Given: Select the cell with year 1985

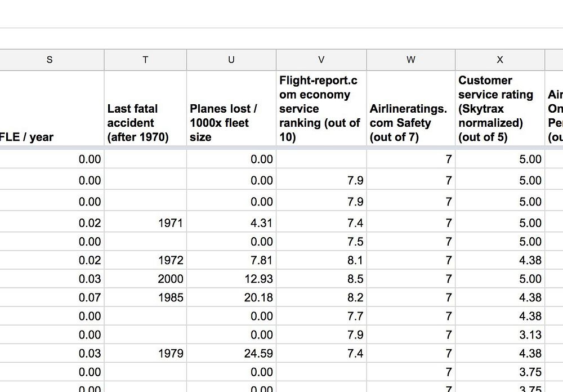Looking at the screenshot, I should pos(145,297).
